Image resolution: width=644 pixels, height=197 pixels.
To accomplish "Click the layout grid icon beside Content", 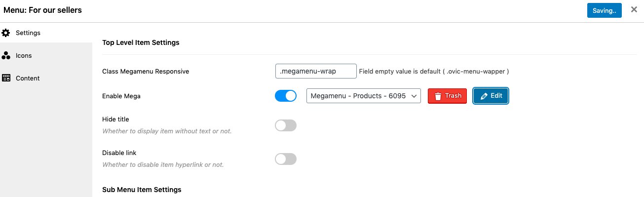I will (x=6, y=78).
